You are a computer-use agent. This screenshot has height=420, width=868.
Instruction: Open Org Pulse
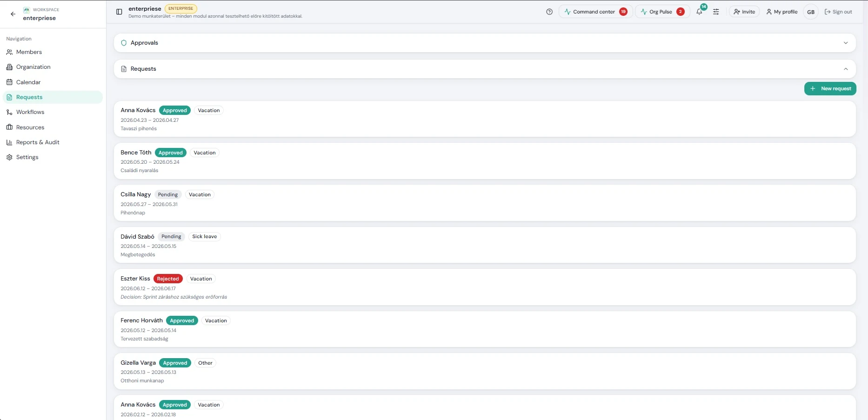(662, 12)
